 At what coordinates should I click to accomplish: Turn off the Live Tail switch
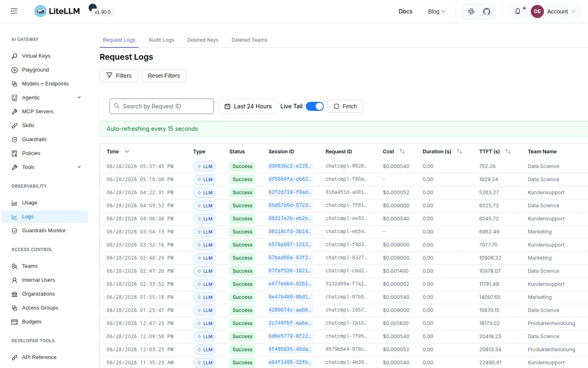[x=315, y=106]
